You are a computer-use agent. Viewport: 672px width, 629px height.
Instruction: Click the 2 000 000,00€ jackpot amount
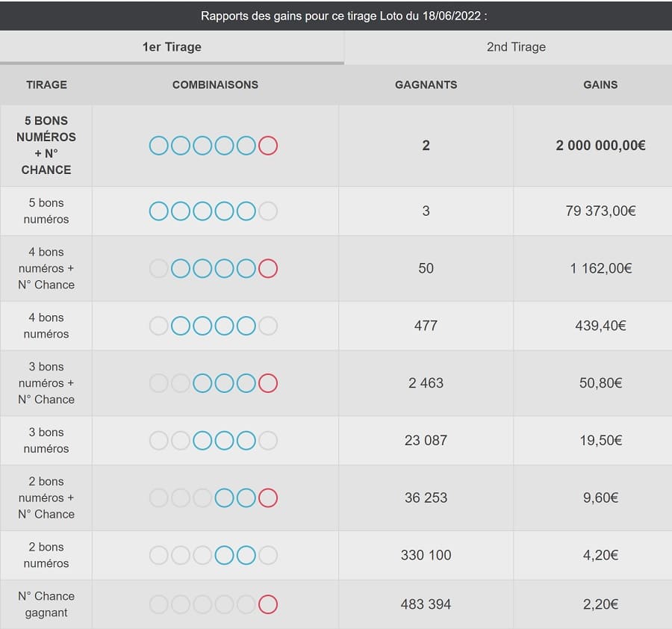pyautogui.click(x=600, y=146)
